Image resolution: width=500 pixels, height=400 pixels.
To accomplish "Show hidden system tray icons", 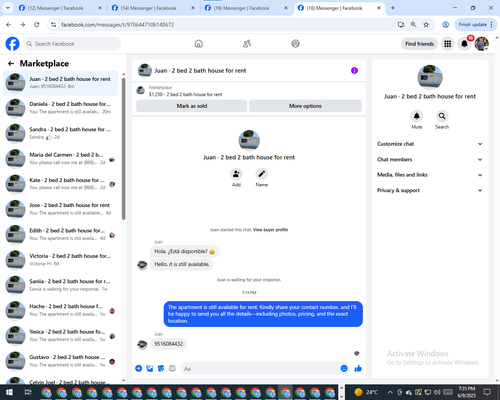I will 390,392.
